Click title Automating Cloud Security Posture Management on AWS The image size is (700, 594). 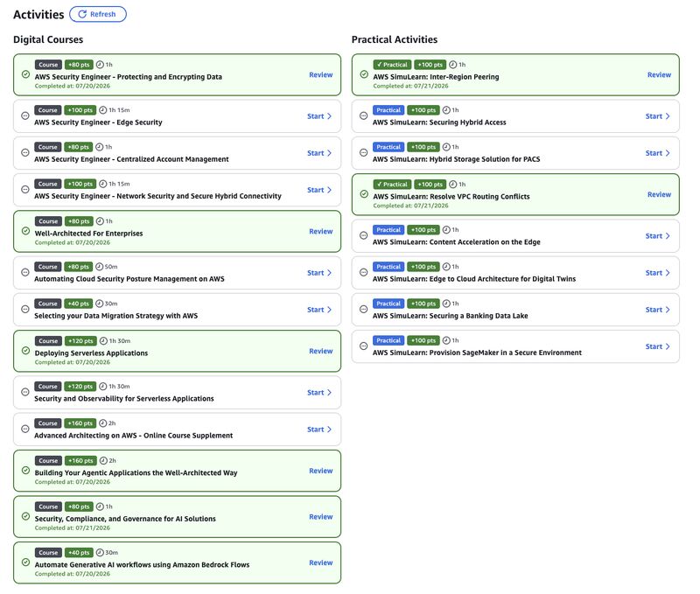(129, 279)
